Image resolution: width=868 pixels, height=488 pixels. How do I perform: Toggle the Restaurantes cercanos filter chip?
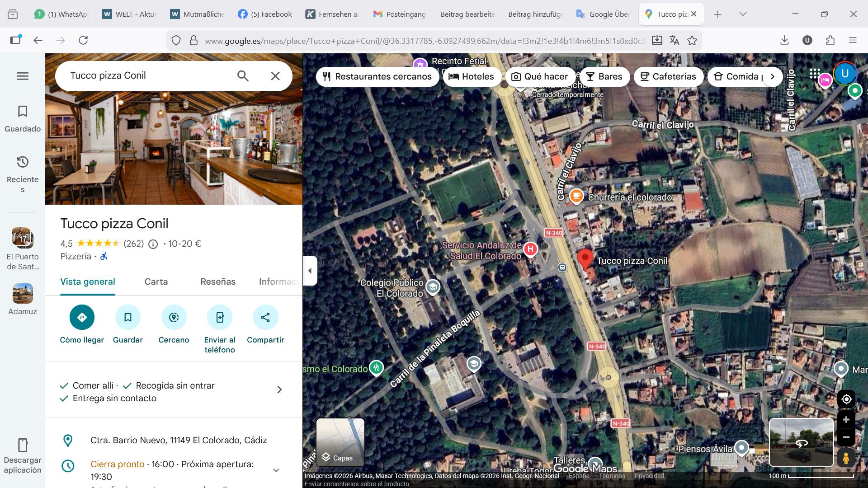tap(377, 77)
